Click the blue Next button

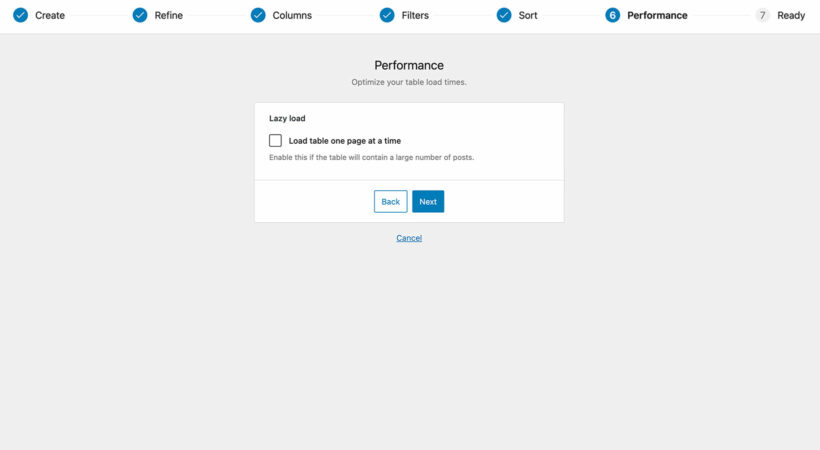[428, 201]
